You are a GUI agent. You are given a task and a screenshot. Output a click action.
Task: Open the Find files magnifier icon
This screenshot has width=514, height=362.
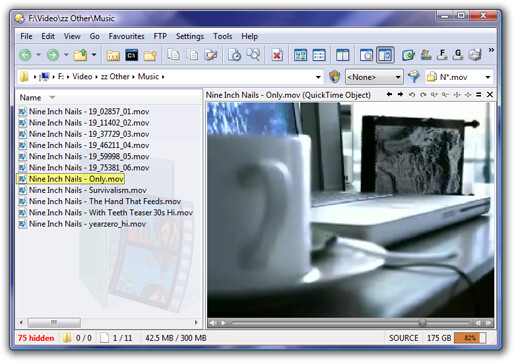click(253, 55)
